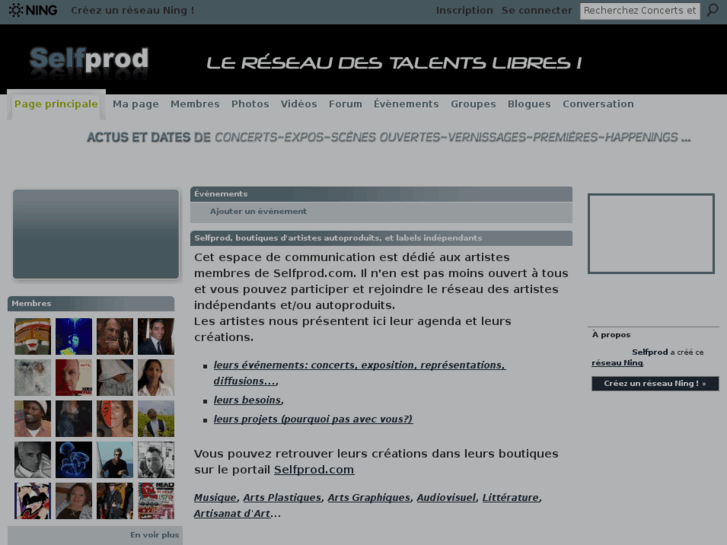Visit the Selfprod.com portal link
Screen dimensions: 727x545
314,469
